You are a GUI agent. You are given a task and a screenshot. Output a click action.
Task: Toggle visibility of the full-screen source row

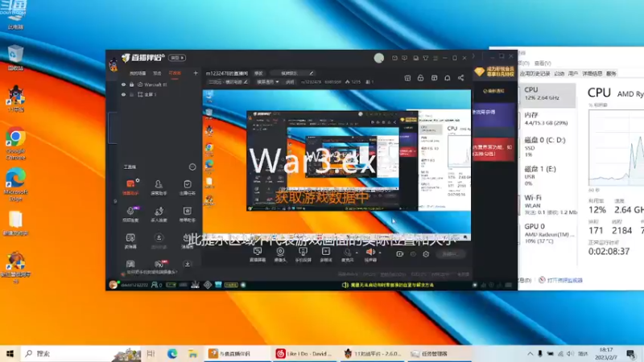click(x=123, y=94)
